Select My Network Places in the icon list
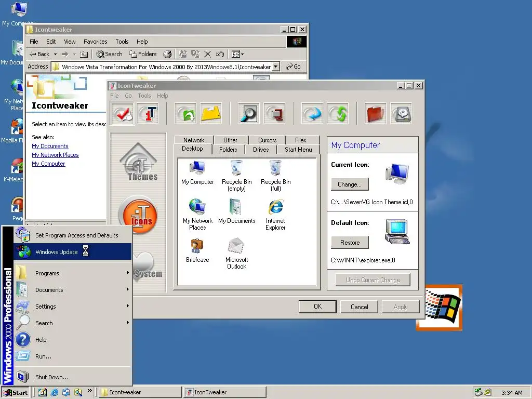532x399 pixels. pyautogui.click(x=197, y=215)
